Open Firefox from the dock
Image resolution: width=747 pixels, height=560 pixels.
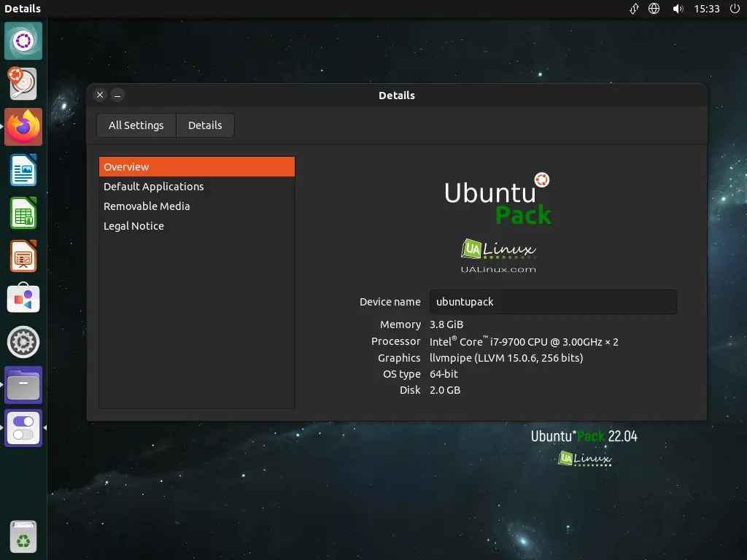(23, 127)
